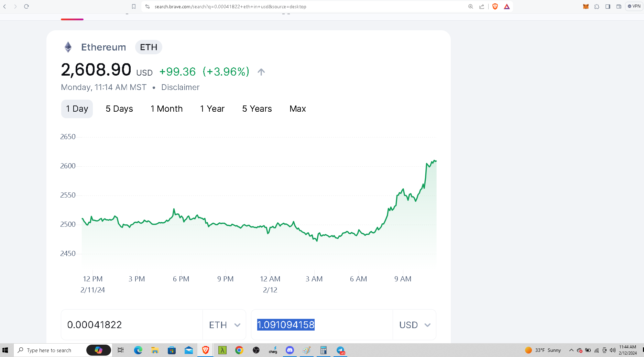Bookmark this page with the bookmark icon
Screen dimensions: 644x357
click(134, 7)
